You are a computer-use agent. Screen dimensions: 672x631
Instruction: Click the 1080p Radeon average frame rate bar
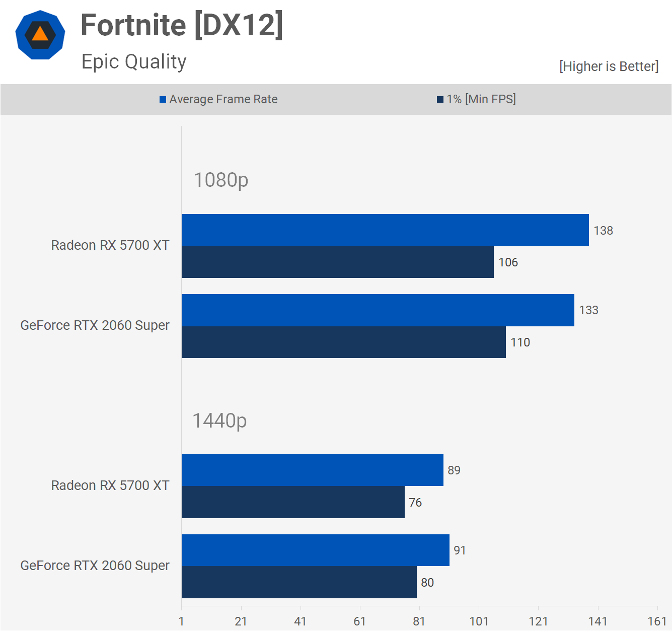(385, 230)
